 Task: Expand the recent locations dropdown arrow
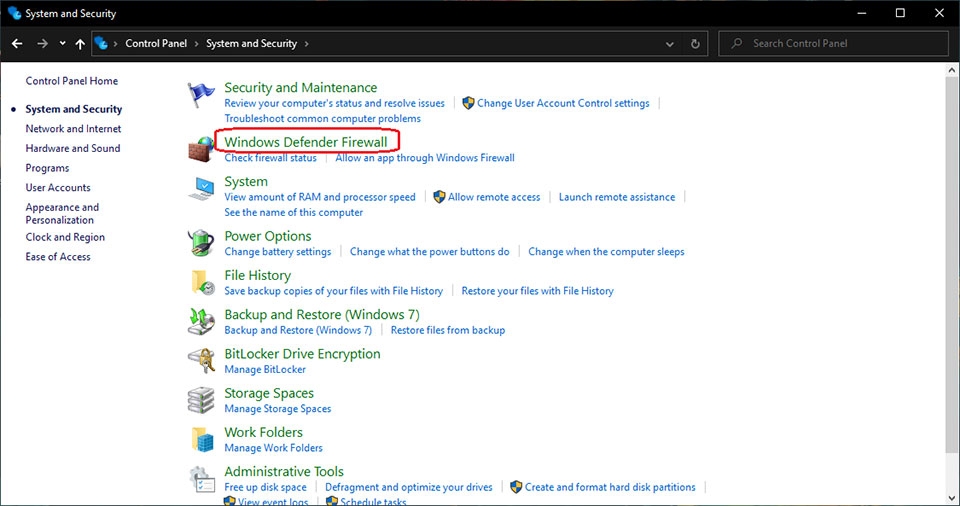[x=62, y=44]
